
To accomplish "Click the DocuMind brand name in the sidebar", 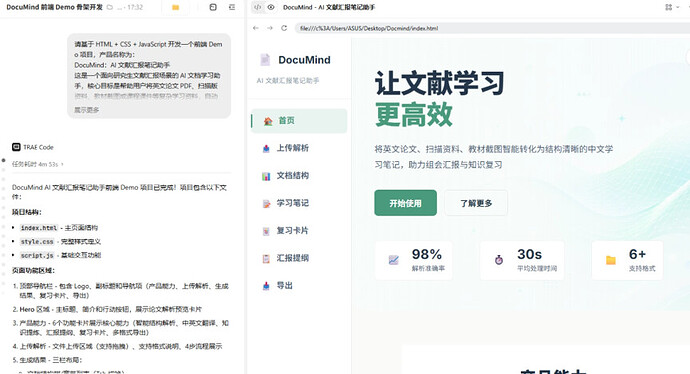I will pos(304,60).
